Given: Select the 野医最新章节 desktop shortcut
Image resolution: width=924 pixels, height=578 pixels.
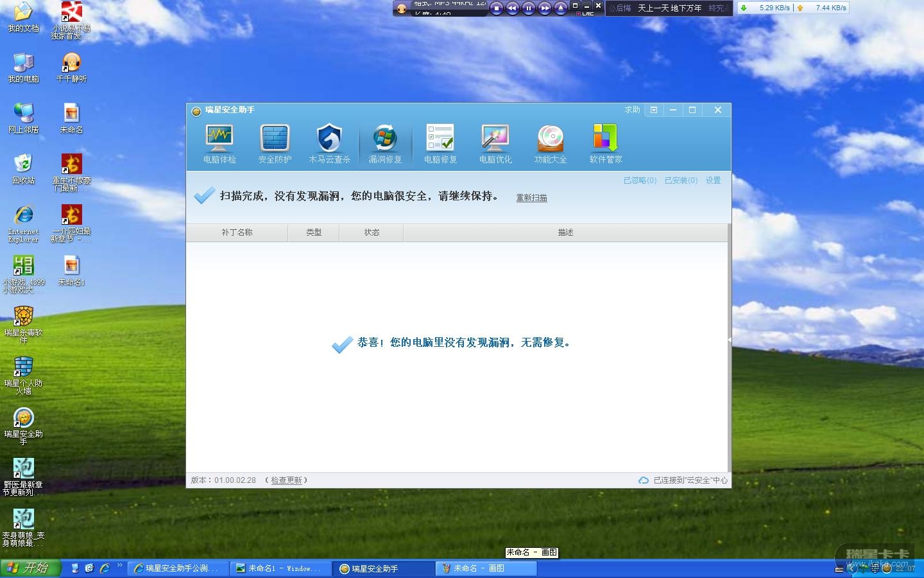Looking at the screenshot, I should [x=23, y=477].
